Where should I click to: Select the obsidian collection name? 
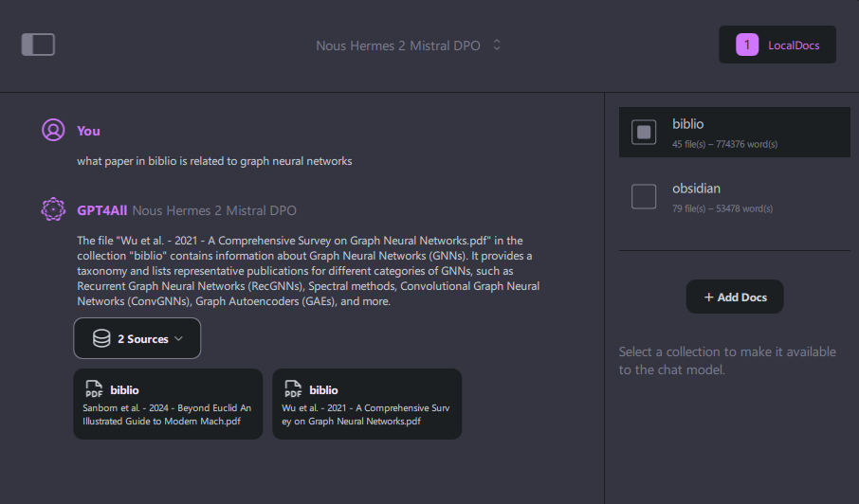coord(696,189)
